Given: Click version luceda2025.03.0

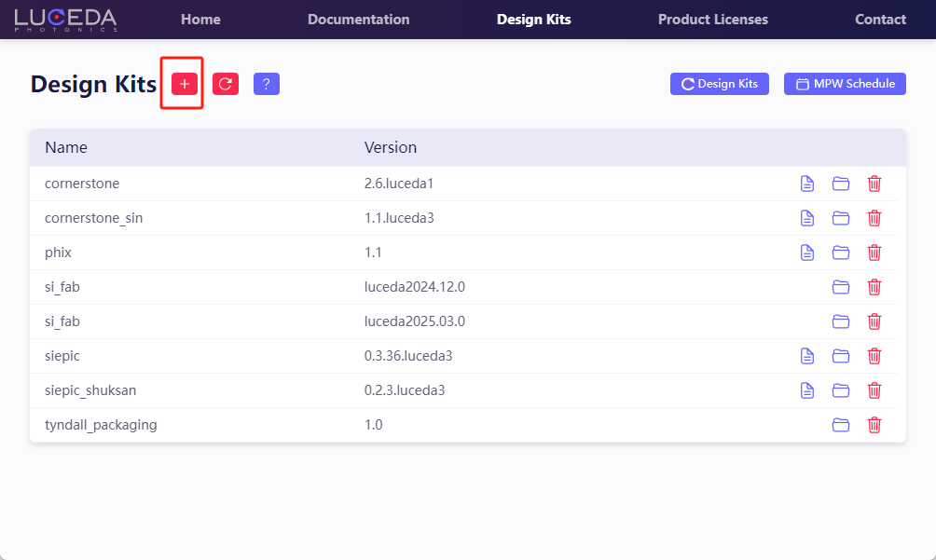Looking at the screenshot, I should pyautogui.click(x=414, y=322).
